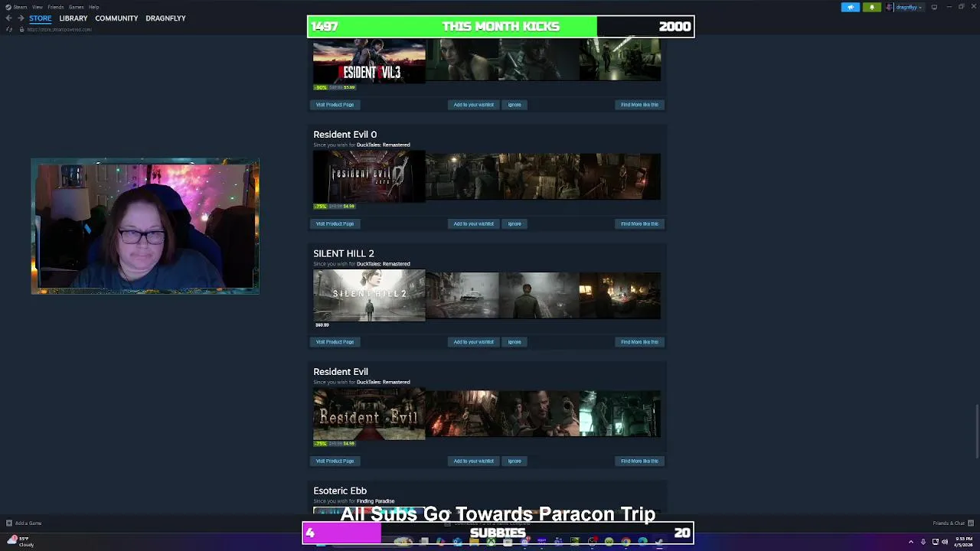Open Resident Evil capsule image
This screenshot has height=551, width=980.
(x=369, y=414)
